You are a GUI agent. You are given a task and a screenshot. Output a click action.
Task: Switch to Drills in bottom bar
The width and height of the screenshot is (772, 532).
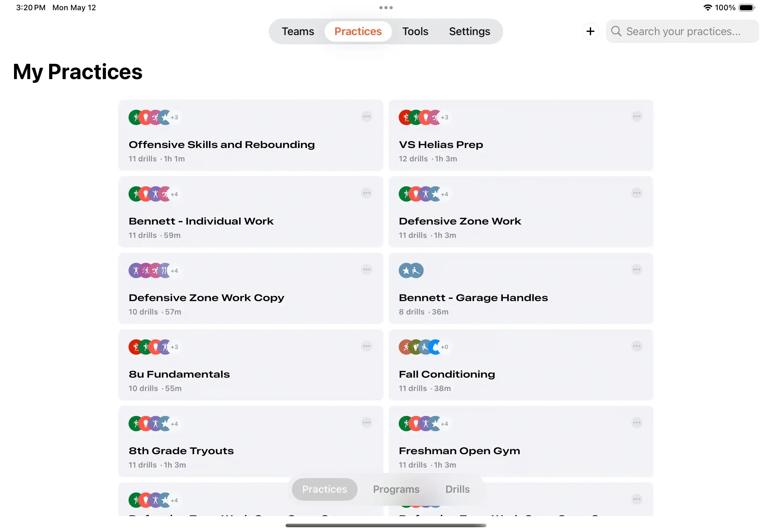click(x=457, y=489)
